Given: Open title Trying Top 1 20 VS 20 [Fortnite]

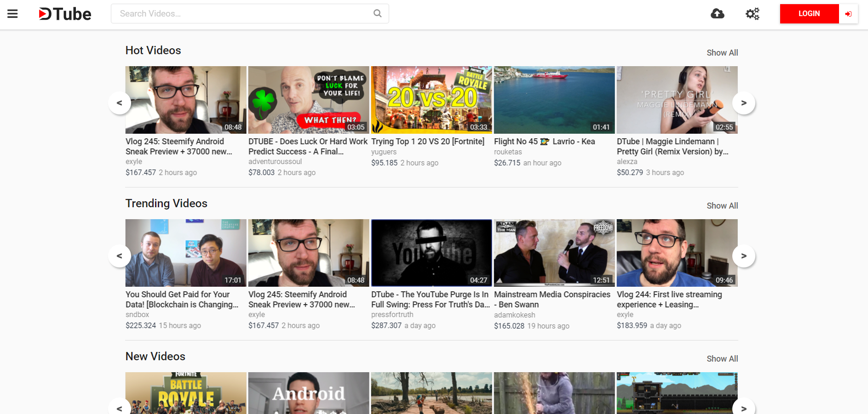Looking at the screenshot, I should (x=428, y=142).
